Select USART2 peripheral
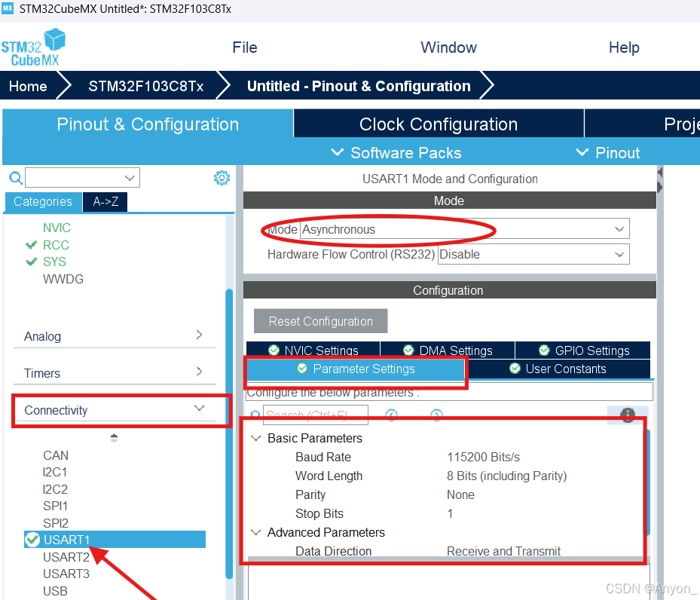 [66, 557]
